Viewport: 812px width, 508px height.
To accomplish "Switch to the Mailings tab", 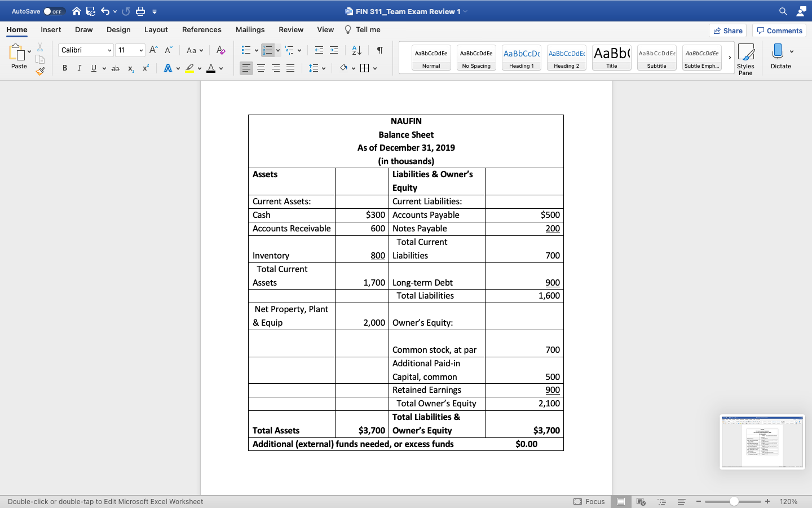I will point(250,29).
